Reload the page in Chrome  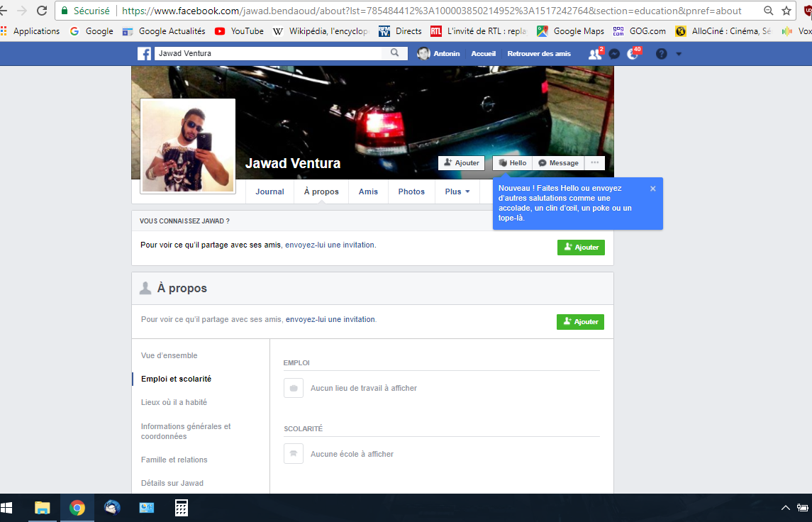41,11
